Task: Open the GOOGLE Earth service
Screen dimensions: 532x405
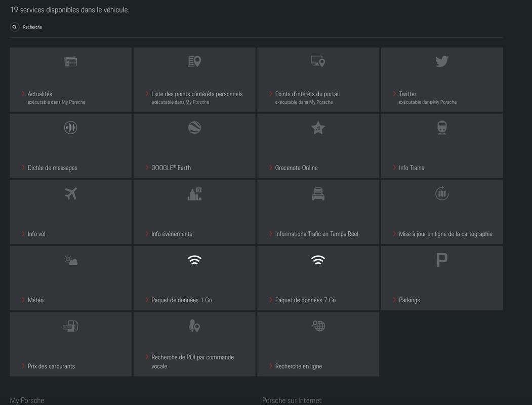Action: (x=171, y=168)
